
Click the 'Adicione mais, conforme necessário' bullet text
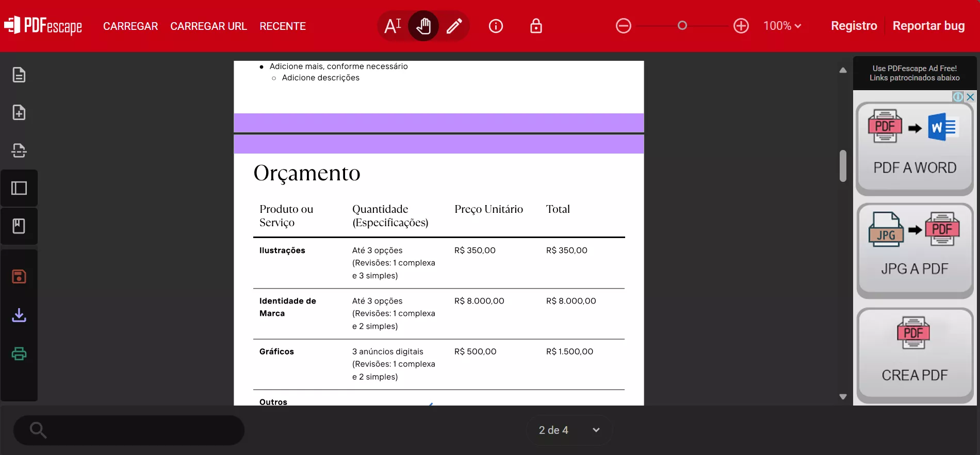click(x=338, y=66)
